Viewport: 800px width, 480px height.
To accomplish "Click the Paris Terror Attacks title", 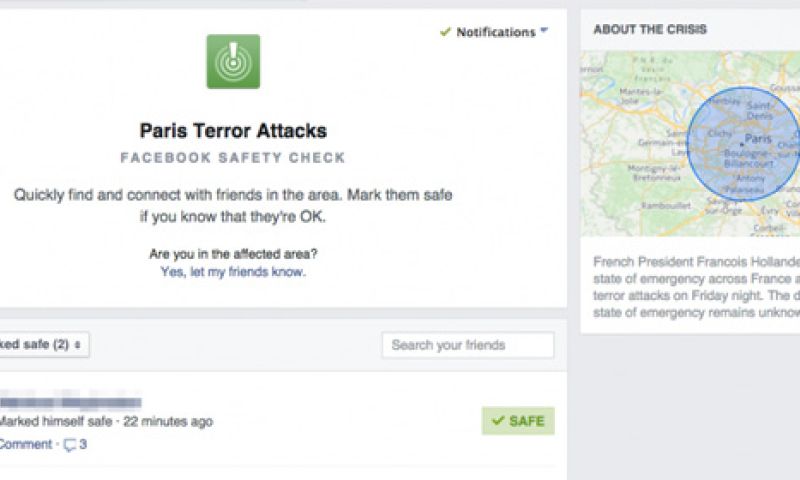I will point(233,131).
